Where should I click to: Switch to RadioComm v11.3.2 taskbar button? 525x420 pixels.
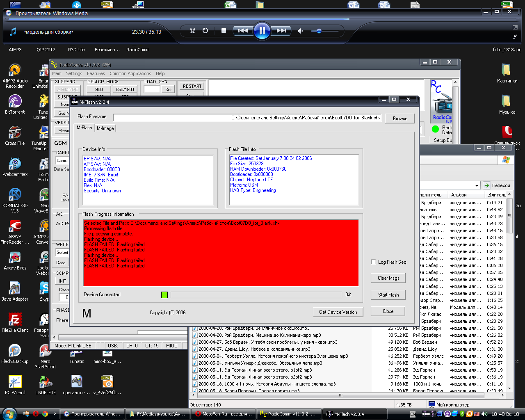289,414
